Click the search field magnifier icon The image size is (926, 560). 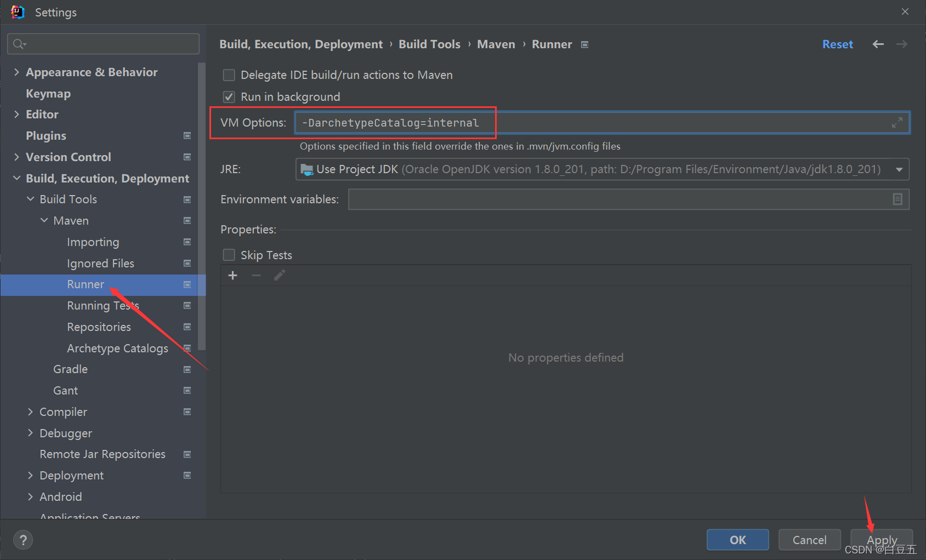19,44
